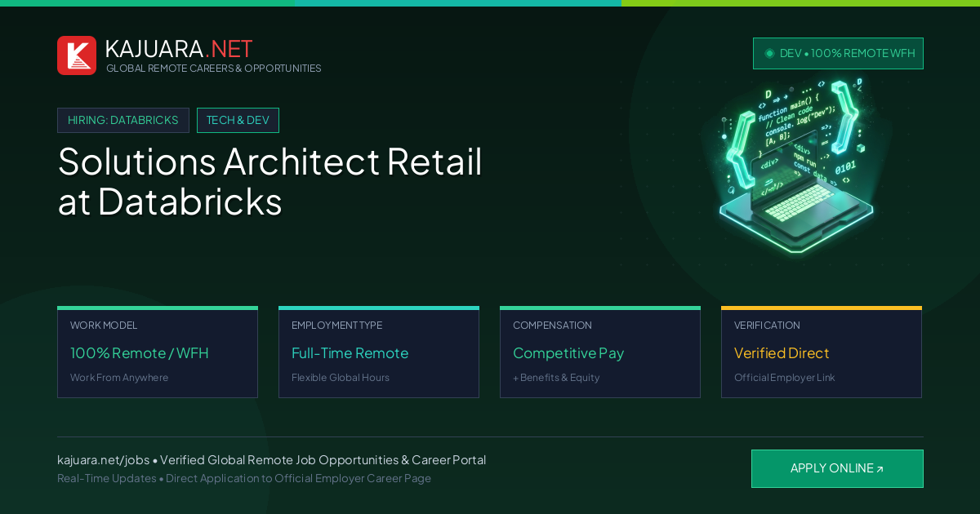Click the red Kajuara K logo icon
The image size is (980, 514).
click(x=77, y=55)
